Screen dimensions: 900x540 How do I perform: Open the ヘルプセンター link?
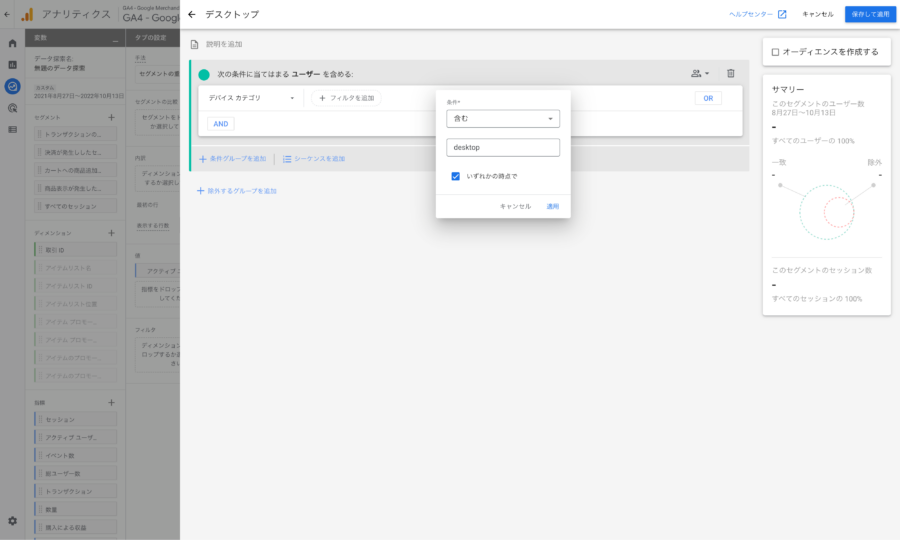pyautogui.click(x=757, y=14)
